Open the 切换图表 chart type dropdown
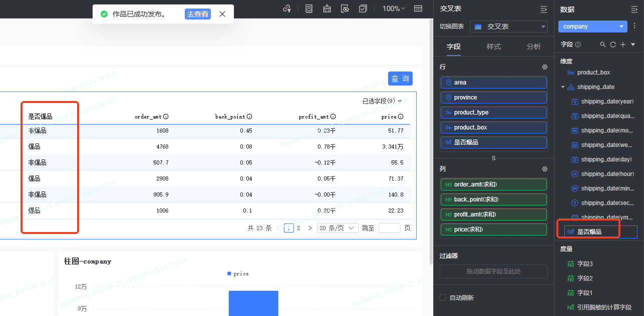The height and width of the screenshot is (316, 644). 509,26
